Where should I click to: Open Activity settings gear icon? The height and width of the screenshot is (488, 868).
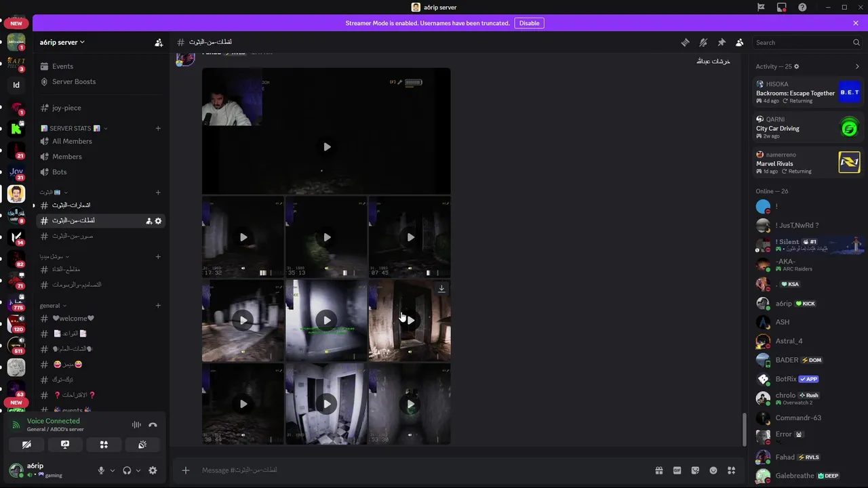(x=797, y=66)
